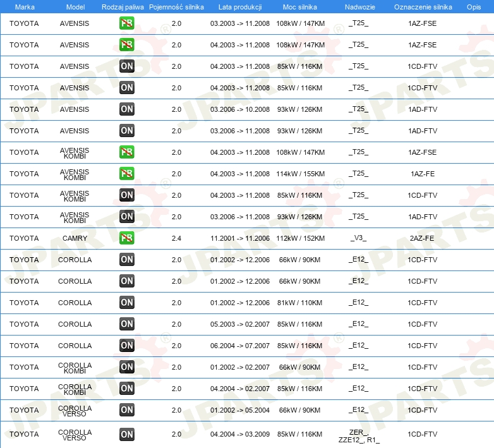
Task: Click the petrol icon for the non-Kombi Avensis 04.2003 1AZ-FSE row
Action: [x=126, y=45]
